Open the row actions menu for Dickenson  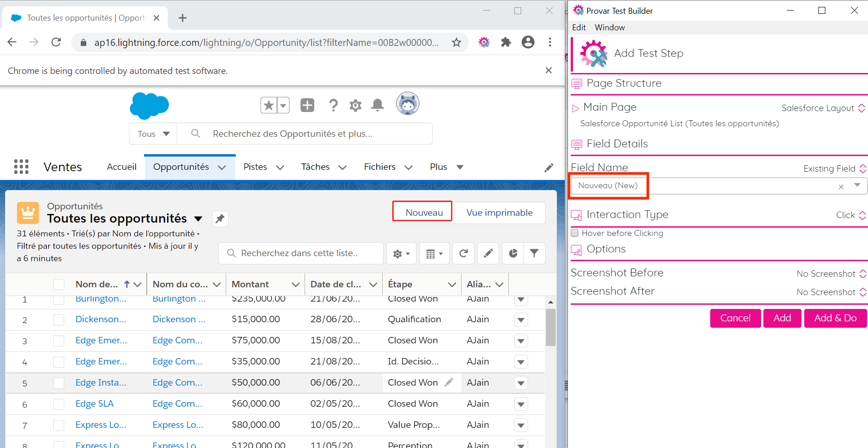(x=521, y=319)
